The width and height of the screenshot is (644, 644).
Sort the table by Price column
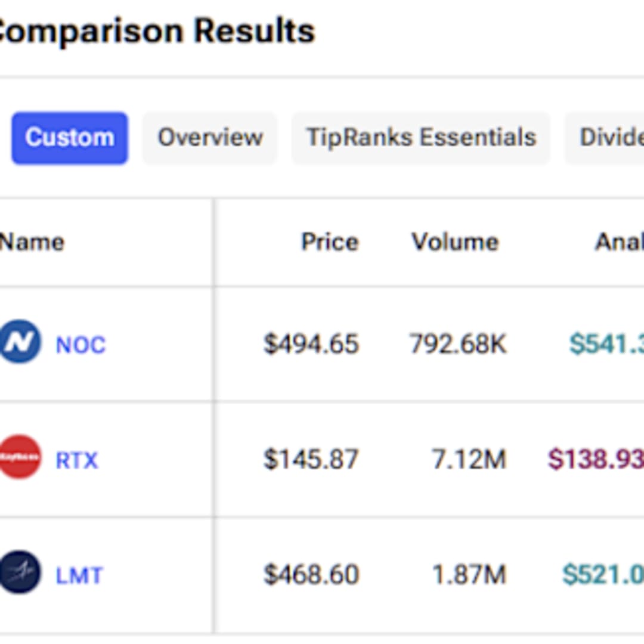click(x=330, y=242)
